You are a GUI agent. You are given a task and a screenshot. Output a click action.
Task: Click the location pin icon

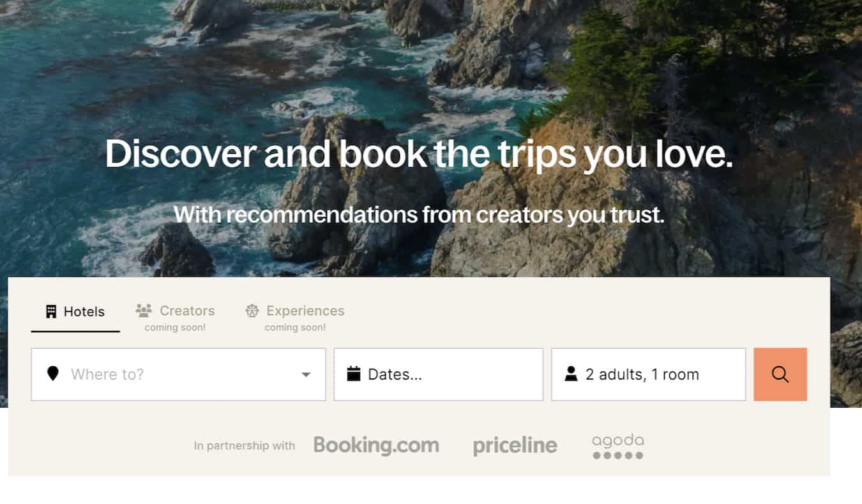pyautogui.click(x=53, y=374)
